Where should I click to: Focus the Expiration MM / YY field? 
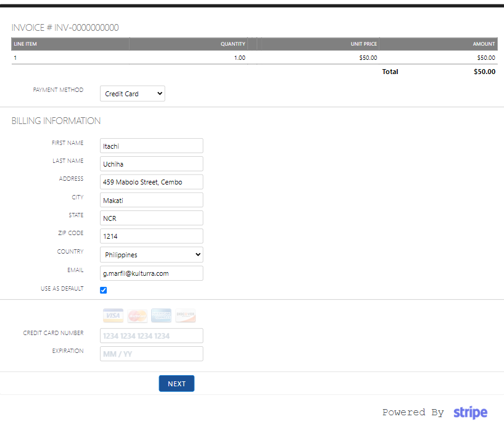pos(151,354)
